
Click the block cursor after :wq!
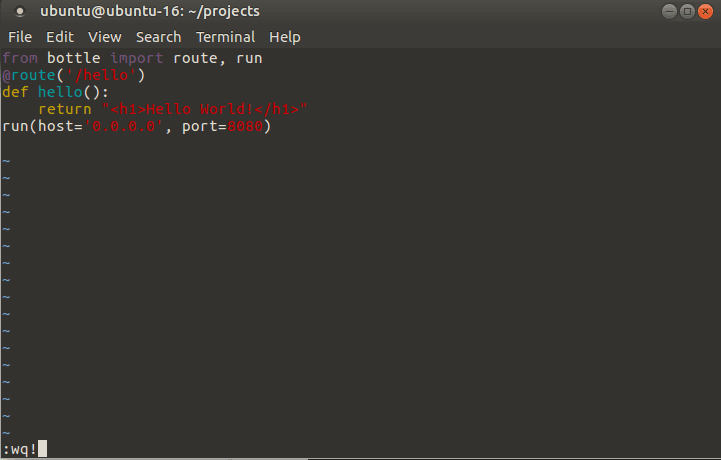[42, 449]
